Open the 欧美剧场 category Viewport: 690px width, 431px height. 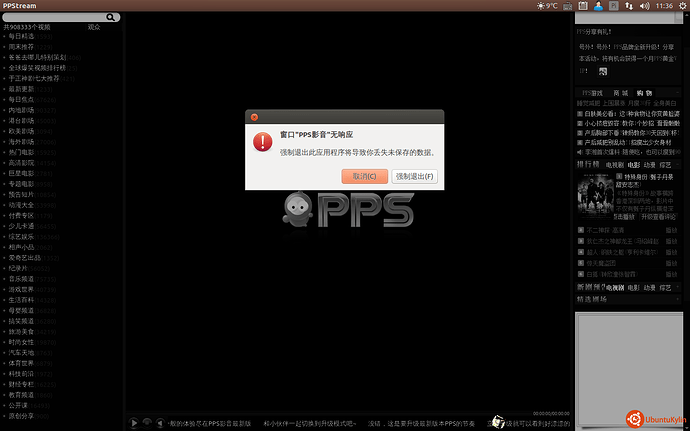[x=21, y=131]
